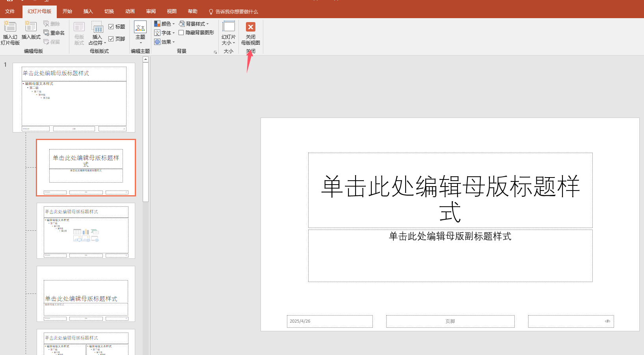Open the theme Colors palette

(x=165, y=23)
